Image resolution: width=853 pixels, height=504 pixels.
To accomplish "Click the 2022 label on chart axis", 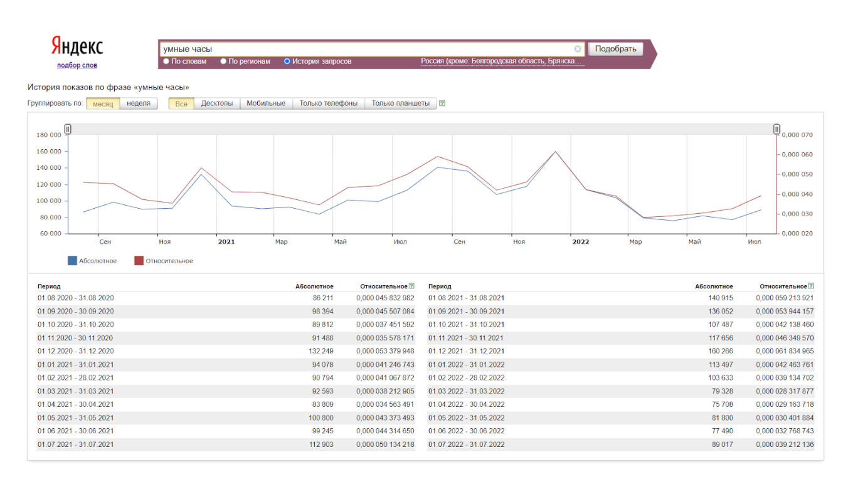I will [581, 241].
